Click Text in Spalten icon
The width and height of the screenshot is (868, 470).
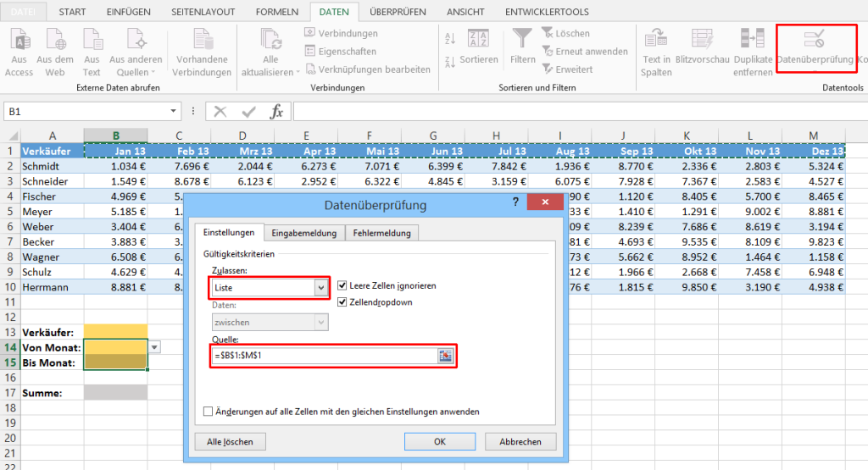[656, 39]
